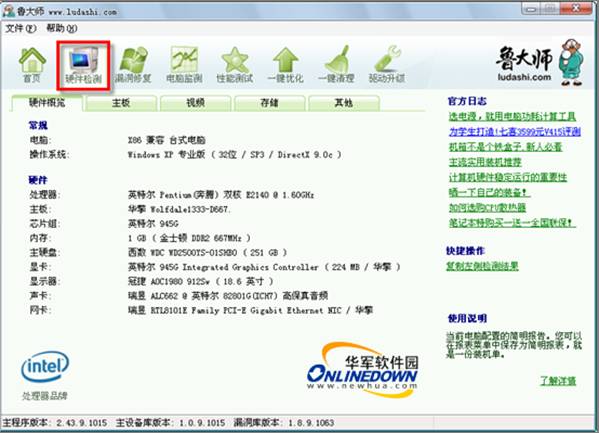This screenshot has width=599, height=433.
Task: Open link 主流实用装机推荐
Action: pyautogui.click(x=485, y=162)
